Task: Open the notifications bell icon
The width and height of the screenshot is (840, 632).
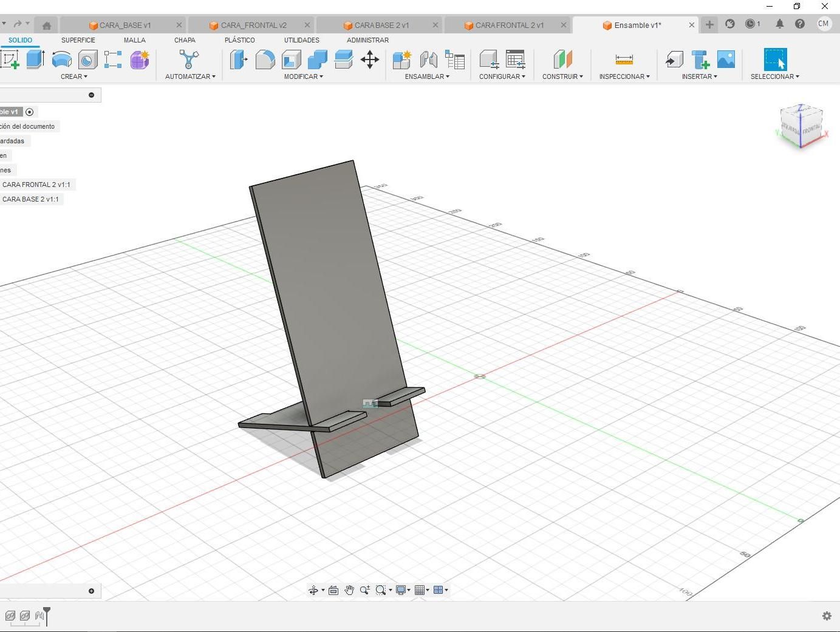Action: pyautogui.click(x=779, y=24)
